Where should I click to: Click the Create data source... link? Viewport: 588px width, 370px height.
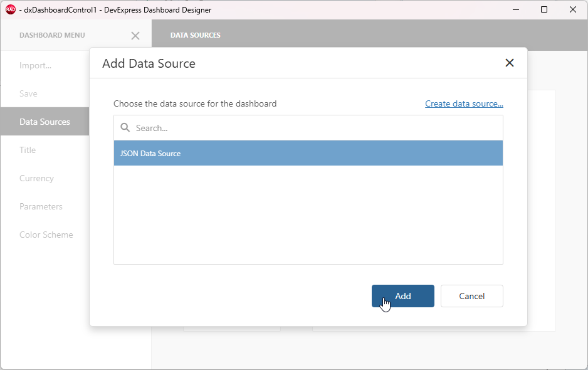point(464,103)
